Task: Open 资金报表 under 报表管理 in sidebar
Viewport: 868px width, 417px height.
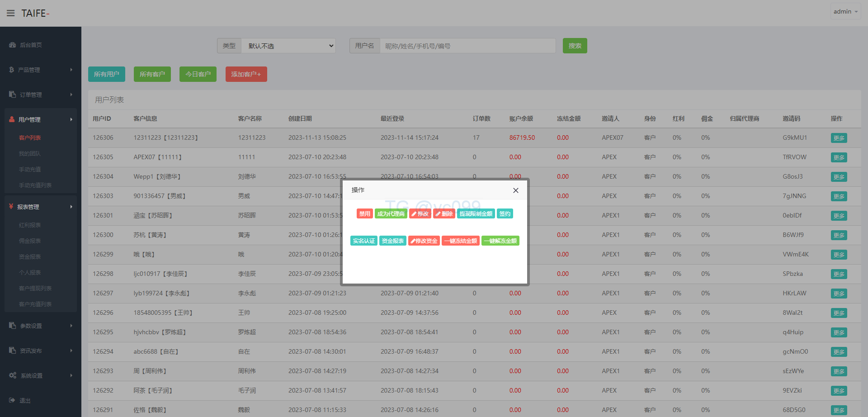Action: [x=30, y=257]
